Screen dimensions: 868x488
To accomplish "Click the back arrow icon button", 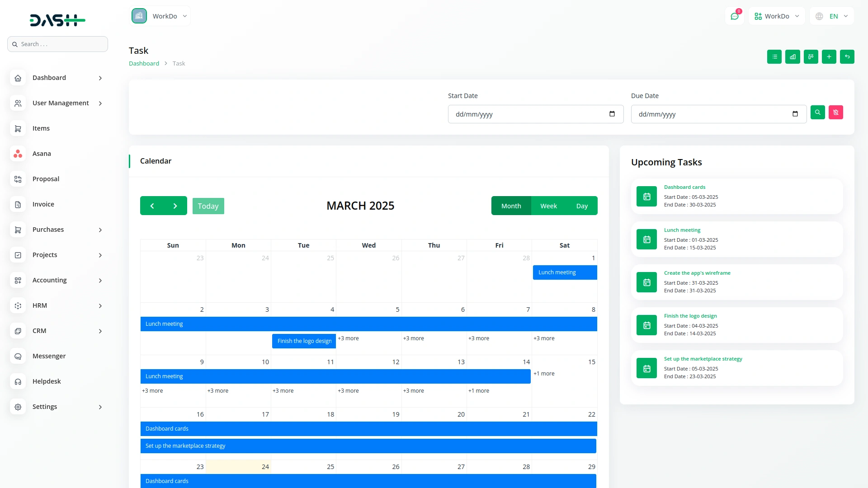I will 847,57.
